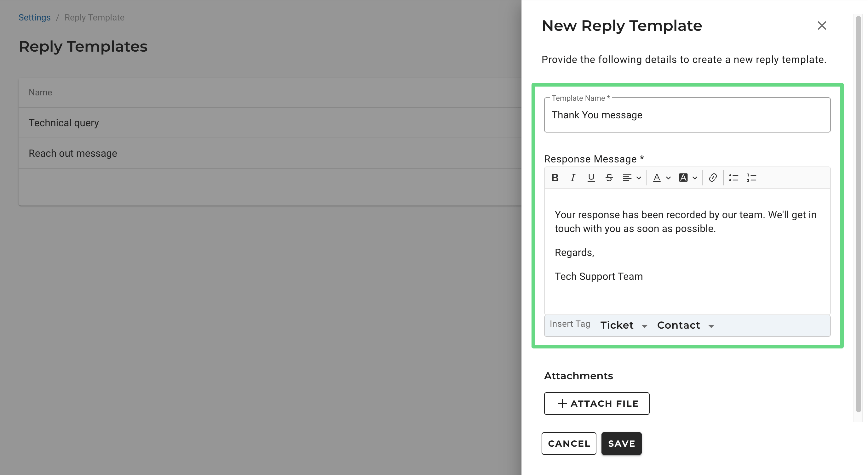
Task: Toggle bold formatting in the editor
Action: (x=555, y=178)
